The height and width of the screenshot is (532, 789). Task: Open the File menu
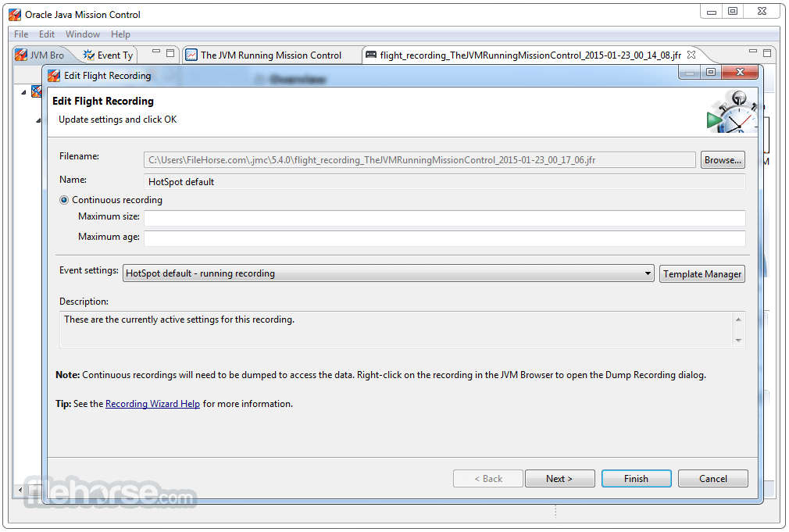pos(21,34)
